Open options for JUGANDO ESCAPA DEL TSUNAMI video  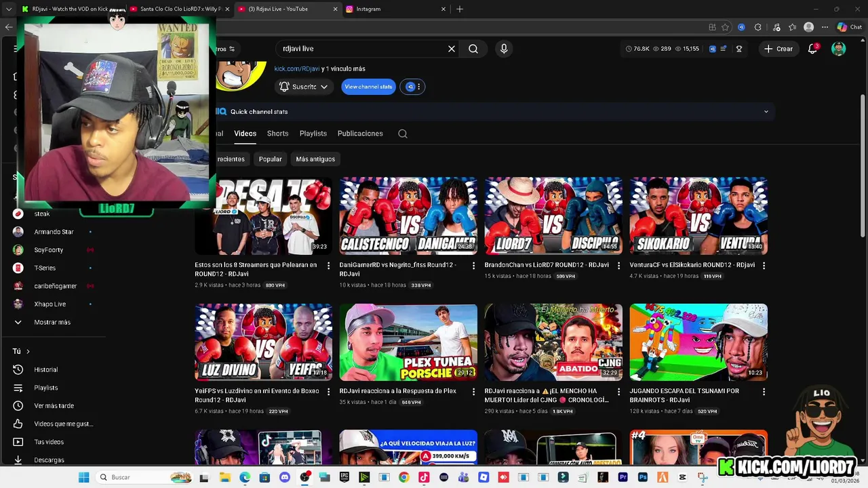point(764,392)
